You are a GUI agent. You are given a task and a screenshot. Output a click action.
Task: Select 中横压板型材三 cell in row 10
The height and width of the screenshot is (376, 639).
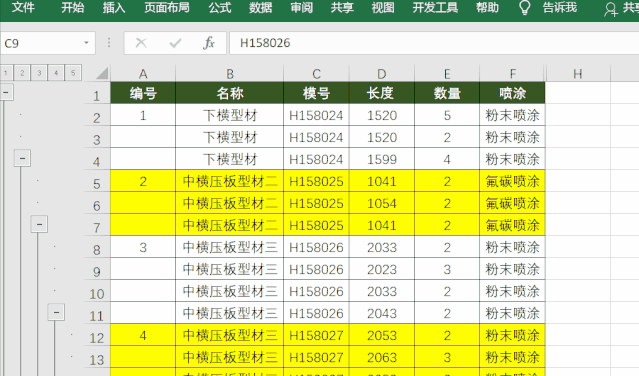click(x=230, y=291)
